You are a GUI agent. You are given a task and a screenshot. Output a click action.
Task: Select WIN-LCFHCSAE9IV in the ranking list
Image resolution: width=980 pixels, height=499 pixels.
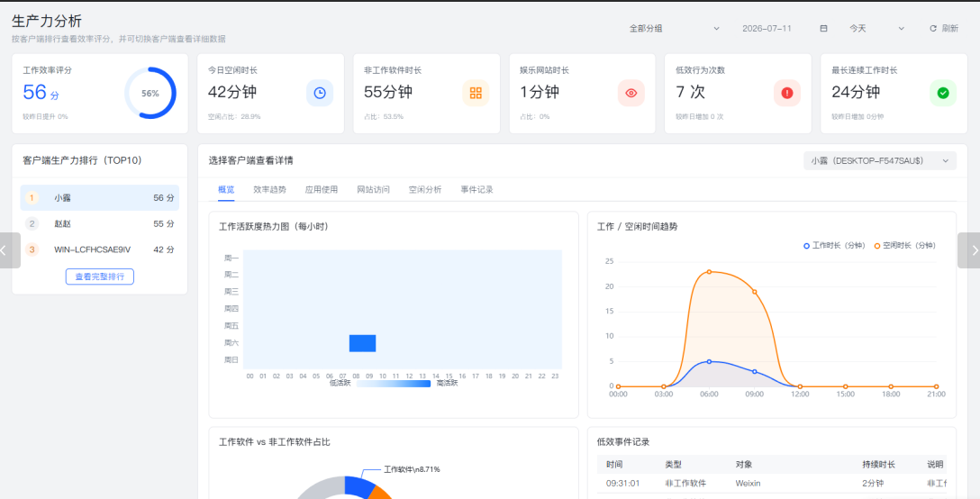99,249
